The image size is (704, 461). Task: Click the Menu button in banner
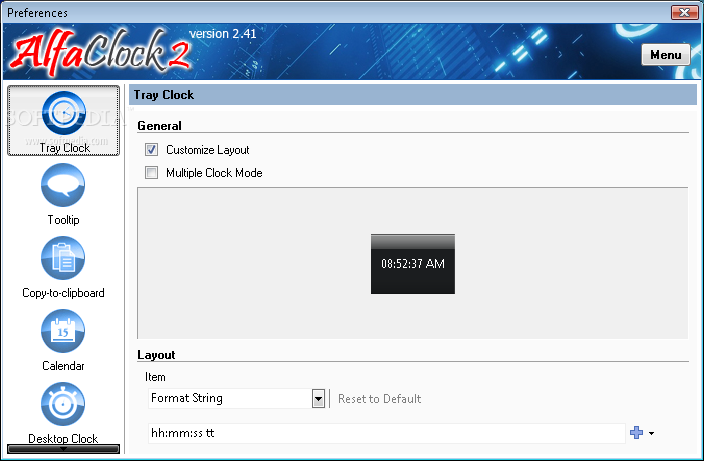pyautogui.click(x=666, y=55)
